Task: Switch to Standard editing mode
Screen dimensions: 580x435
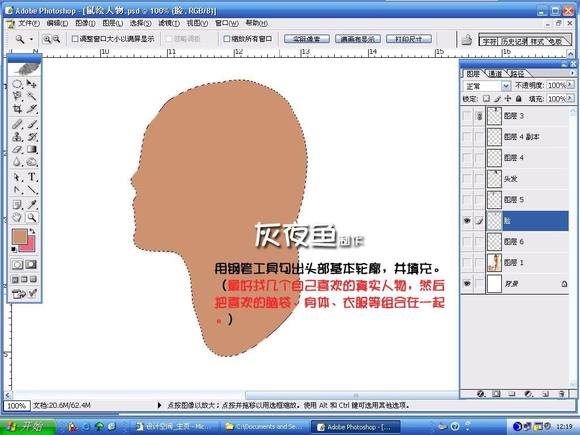Action: pos(17,264)
